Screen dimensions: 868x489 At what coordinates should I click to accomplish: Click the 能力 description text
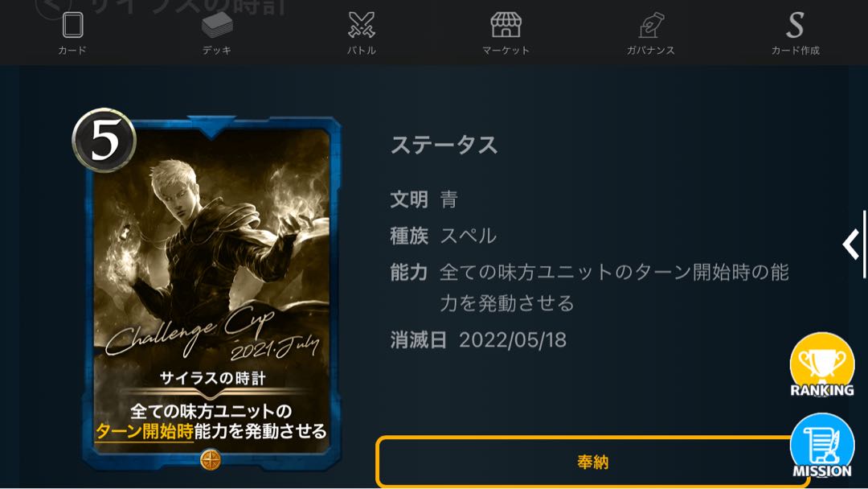614,288
